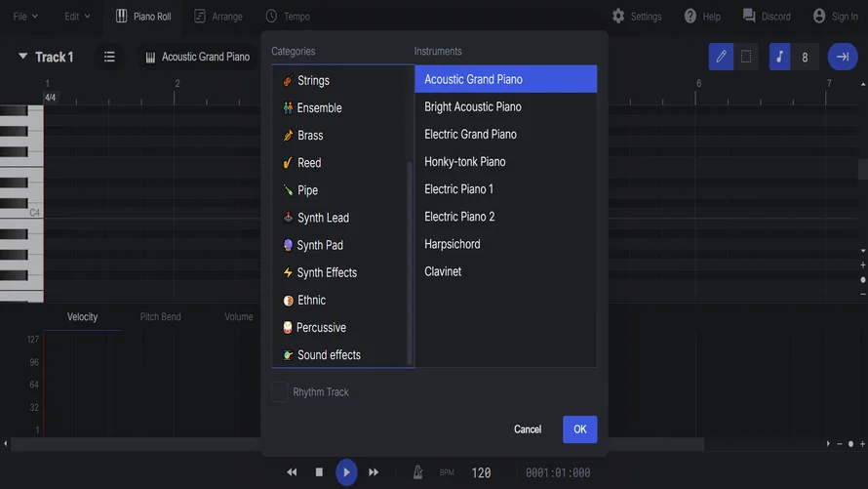Click the categories list scrollbar
Viewport: 868px width, 489px height.
[x=410, y=264]
